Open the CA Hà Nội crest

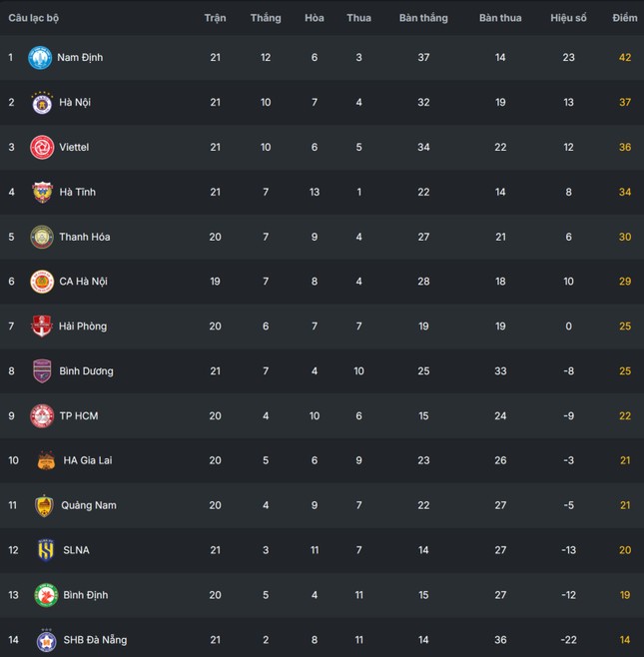click(x=42, y=282)
